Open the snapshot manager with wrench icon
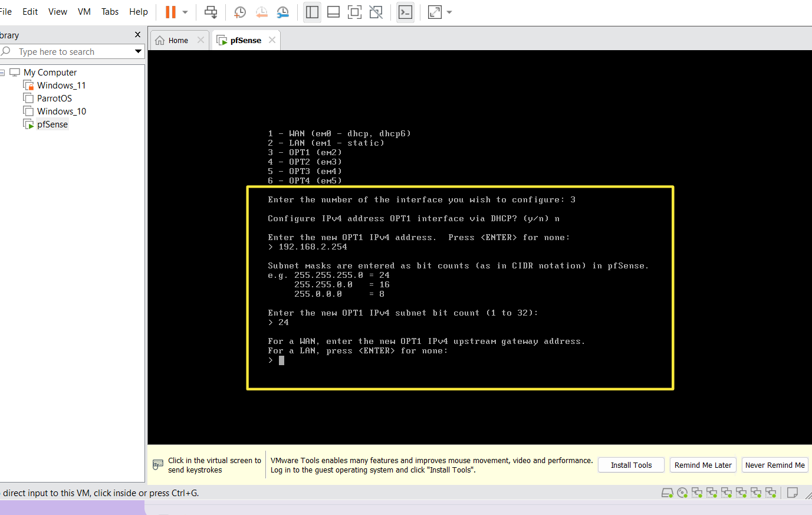This screenshot has width=812, height=515. [x=283, y=12]
